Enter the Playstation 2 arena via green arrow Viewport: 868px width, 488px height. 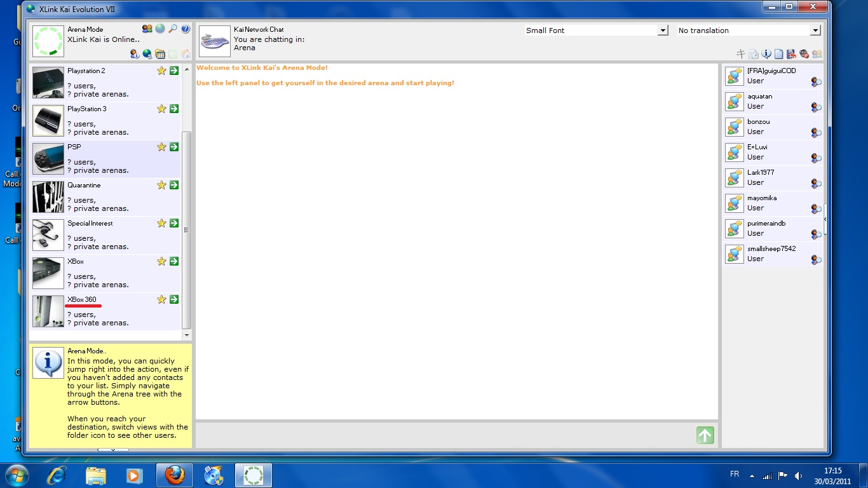pyautogui.click(x=174, y=71)
